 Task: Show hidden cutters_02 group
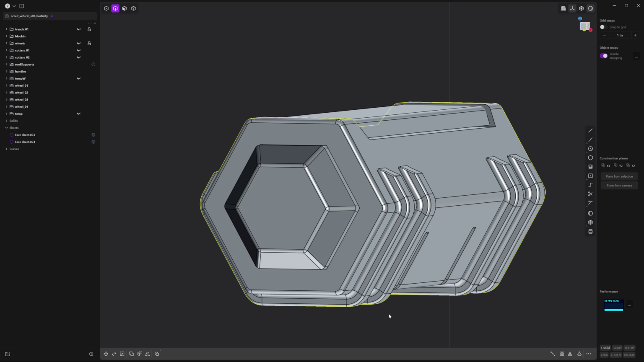point(78,57)
